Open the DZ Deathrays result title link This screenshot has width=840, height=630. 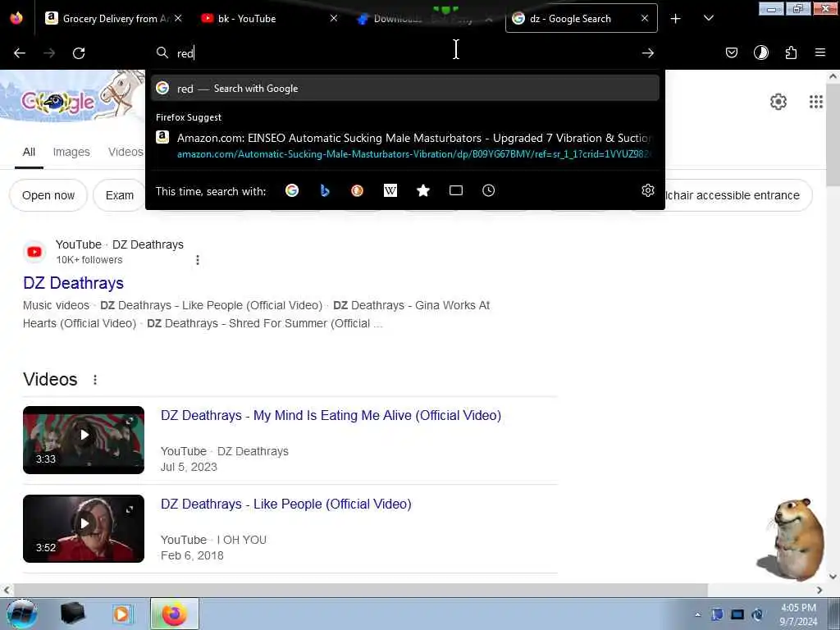click(73, 283)
